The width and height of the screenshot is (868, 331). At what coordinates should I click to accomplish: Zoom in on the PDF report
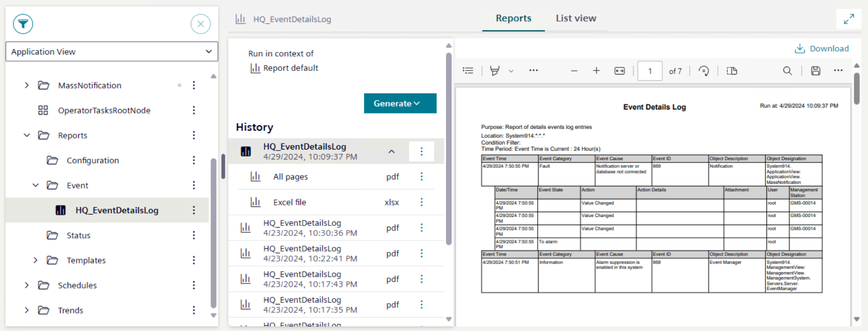596,71
